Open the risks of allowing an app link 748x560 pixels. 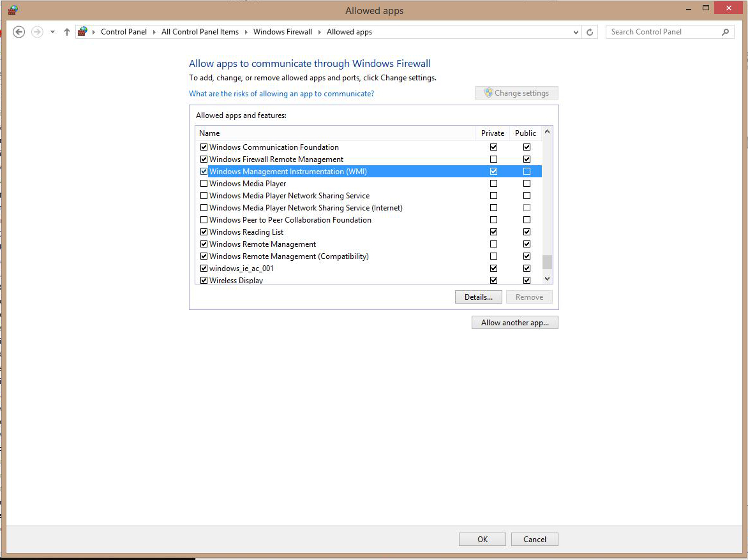click(x=281, y=93)
